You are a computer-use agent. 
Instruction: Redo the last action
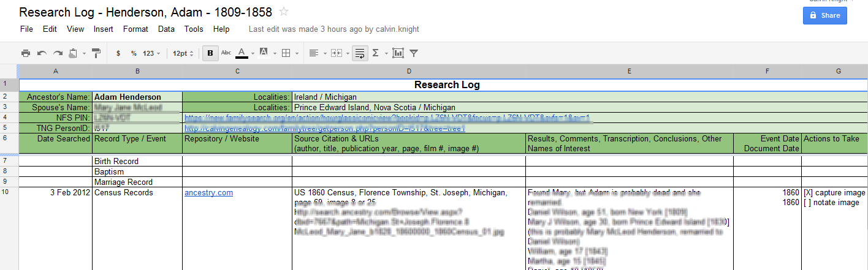click(x=58, y=53)
